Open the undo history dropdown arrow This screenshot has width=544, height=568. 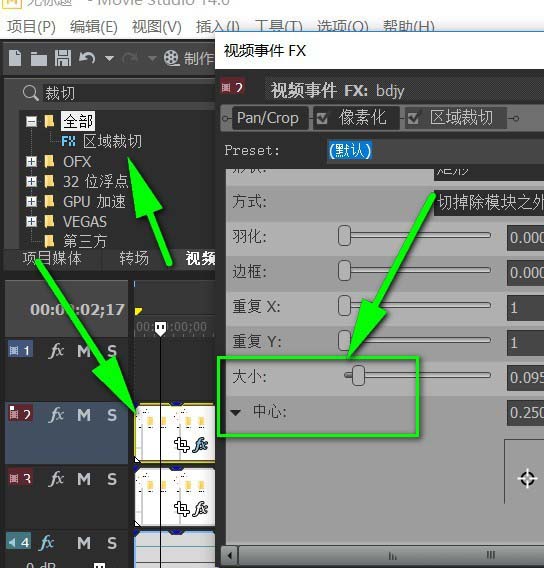109,58
